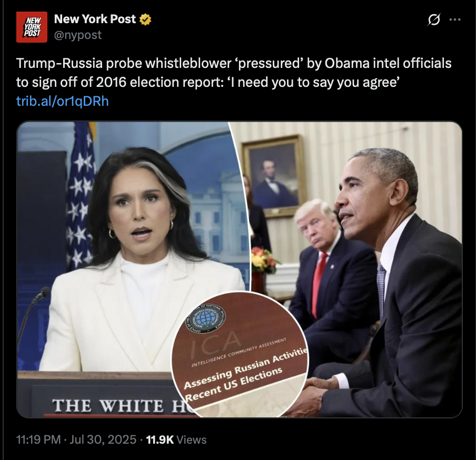Open the three-dot more options menu

[455, 19]
